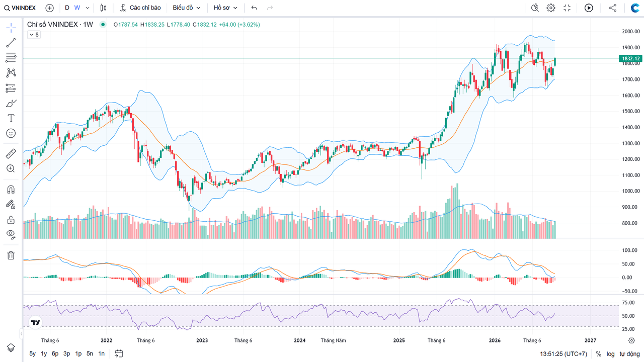Viewport: 644px width, 362px height.
Task: Click the Chỉ số VNINDEX · 1W legend title
Action: 60,24
